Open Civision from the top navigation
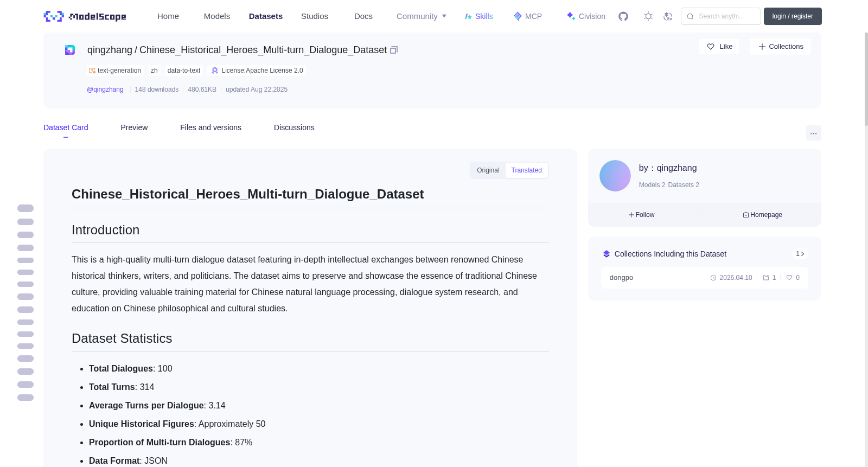868x467 pixels. (x=586, y=16)
